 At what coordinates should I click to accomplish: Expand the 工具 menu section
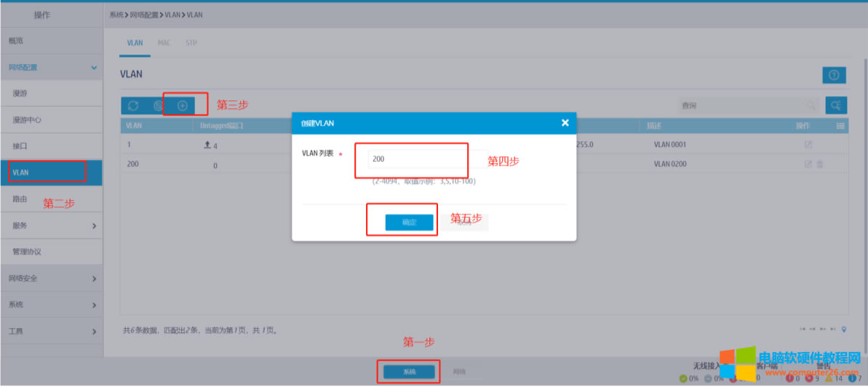(94, 332)
